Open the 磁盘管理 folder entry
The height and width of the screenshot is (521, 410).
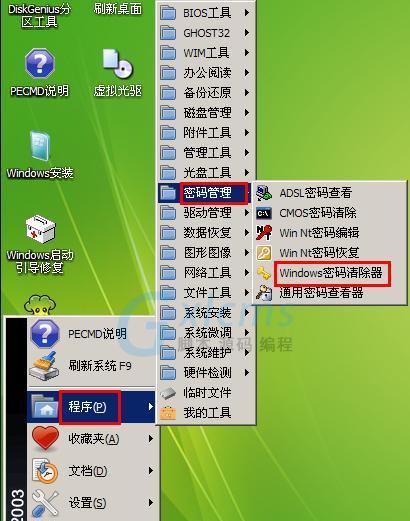coord(206,113)
